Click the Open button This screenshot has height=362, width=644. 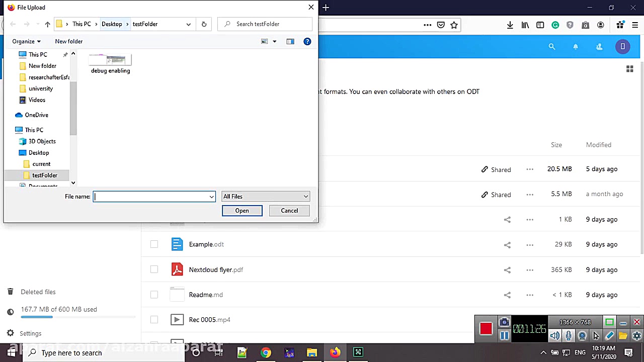(x=242, y=211)
